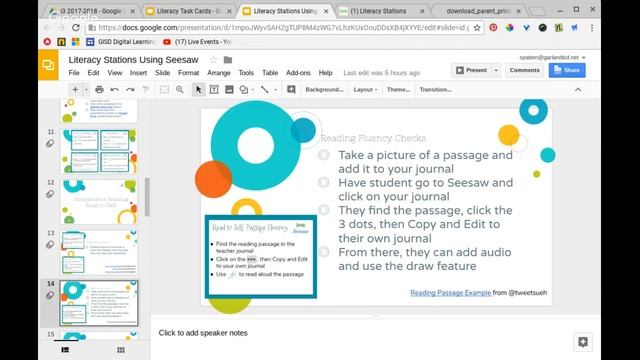Image resolution: width=640 pixels, height=360 pixels.
Task: Click the link icon beside slide 11
Action: tap(50, 144)
